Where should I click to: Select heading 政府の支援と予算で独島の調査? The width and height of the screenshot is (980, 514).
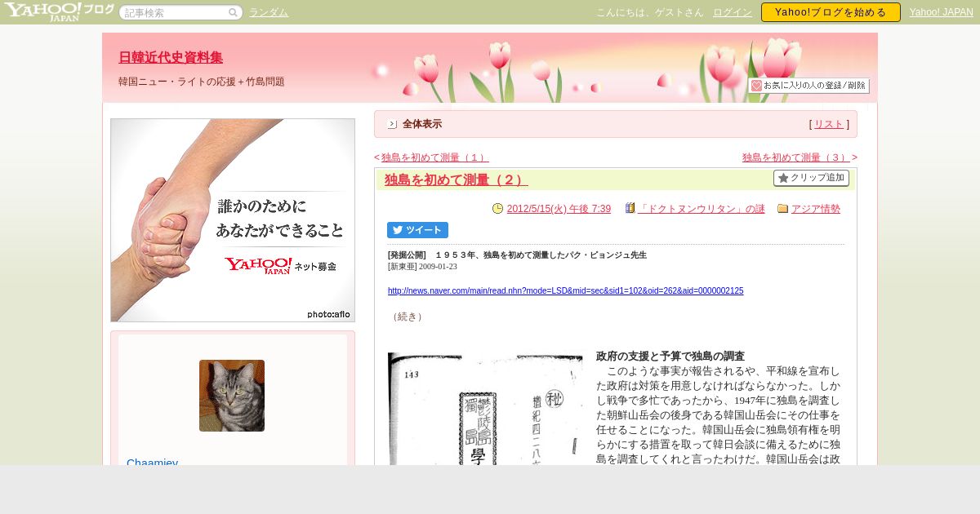click(670, 357)
